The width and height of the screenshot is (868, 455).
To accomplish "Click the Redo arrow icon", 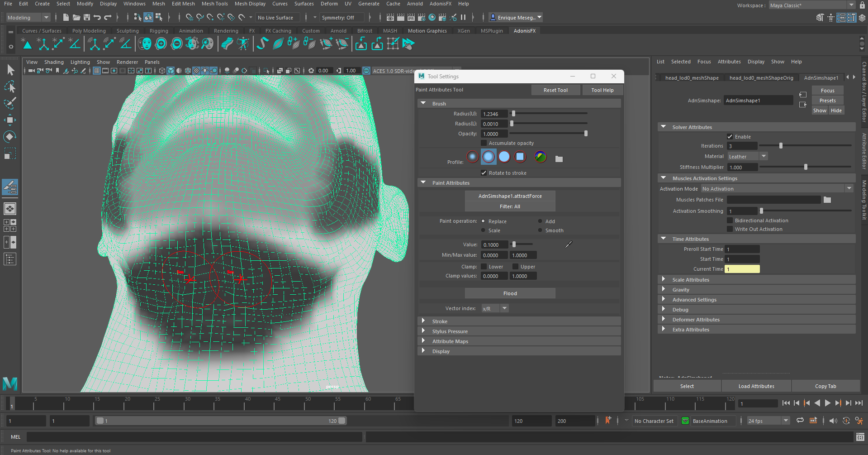I will [x=108, y=17].
